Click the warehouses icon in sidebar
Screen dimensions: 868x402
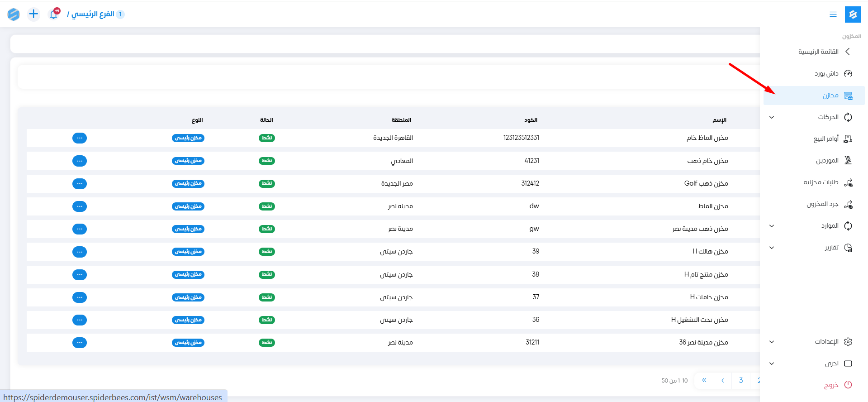click(x=848, y=96)
